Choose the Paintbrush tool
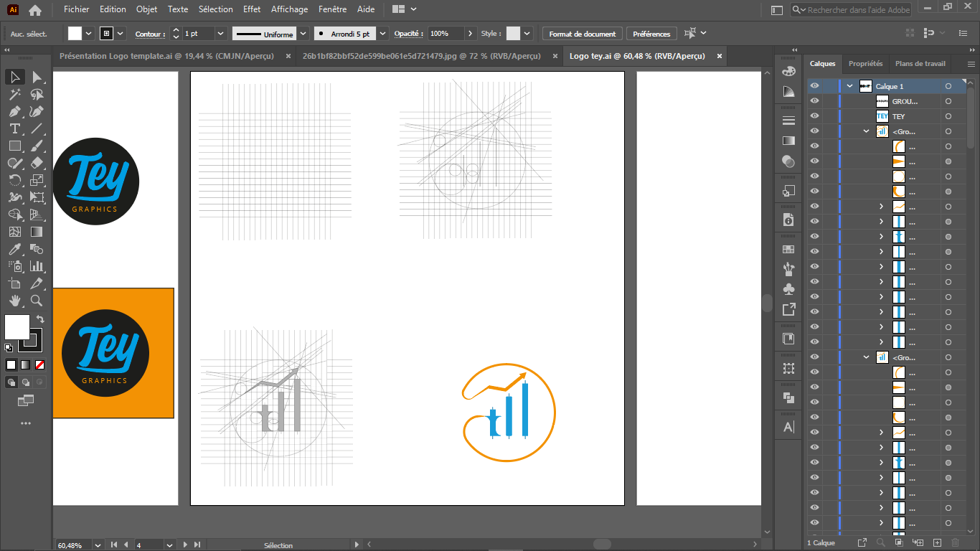 [37, 146]
